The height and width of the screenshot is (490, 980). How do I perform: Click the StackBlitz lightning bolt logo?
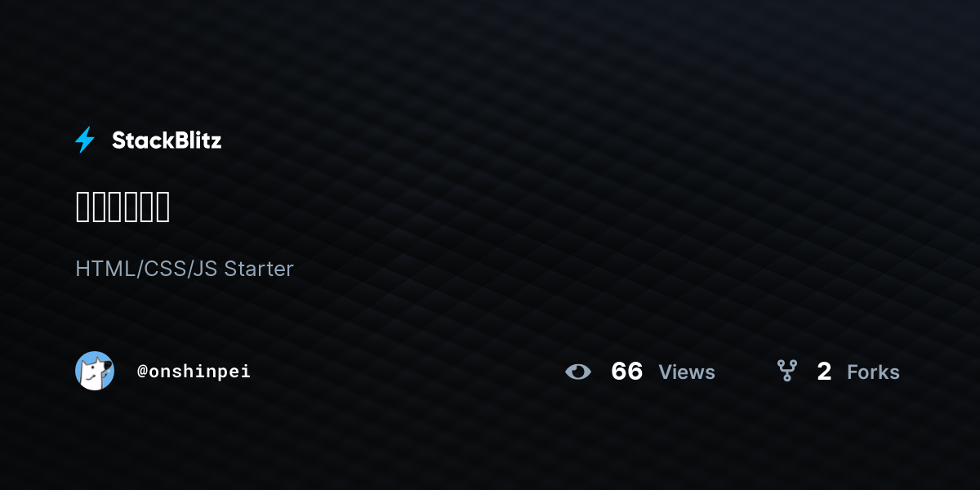tap(85, 140)
